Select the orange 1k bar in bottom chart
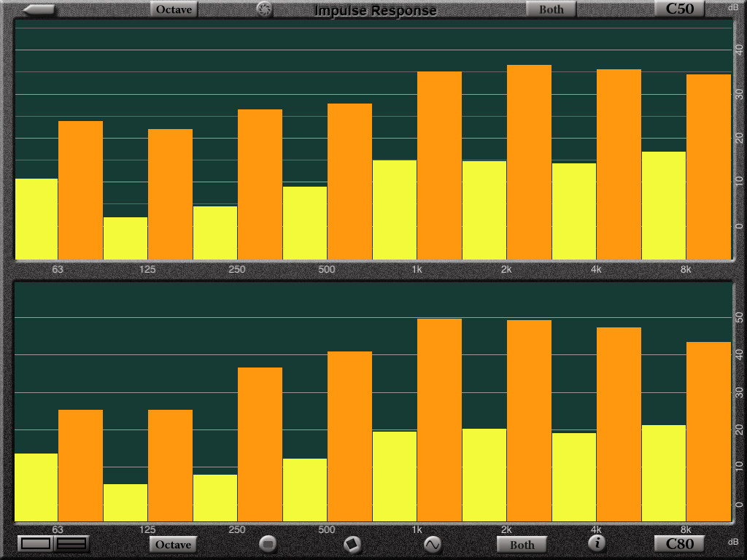This screenshot has width=747, height=560. pos(439,419)
